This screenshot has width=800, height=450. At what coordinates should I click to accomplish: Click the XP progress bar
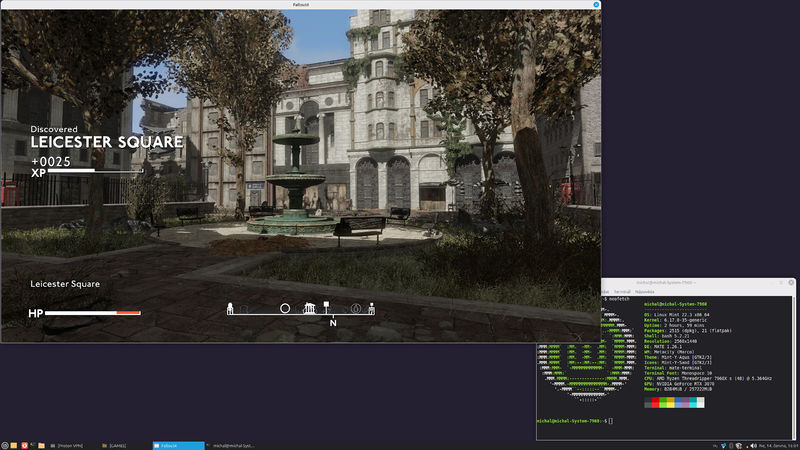point(95,170)
